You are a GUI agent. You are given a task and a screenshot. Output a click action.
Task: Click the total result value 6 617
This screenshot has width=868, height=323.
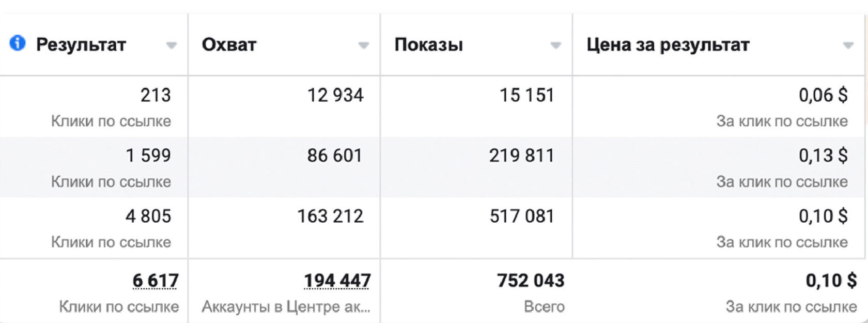click(x=156, y=281)
